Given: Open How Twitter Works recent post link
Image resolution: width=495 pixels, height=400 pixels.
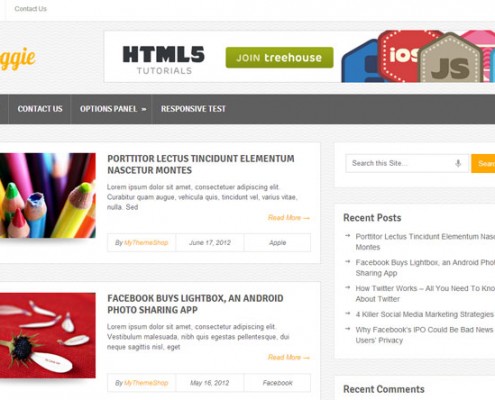Looking at the screenshot, I should (425, 294).
